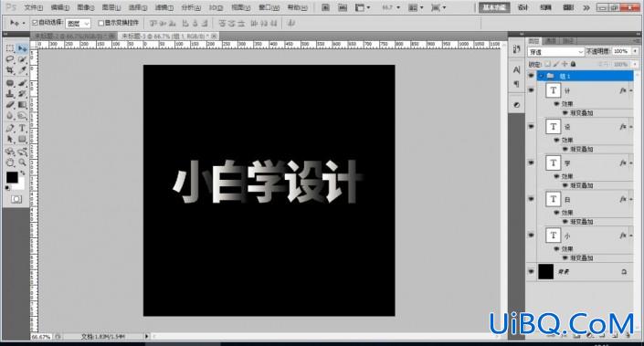Image resolution: width=644 pixels, height=346 pixels.
Task: Hide the 计 text layer
Action: pos(531,89)
